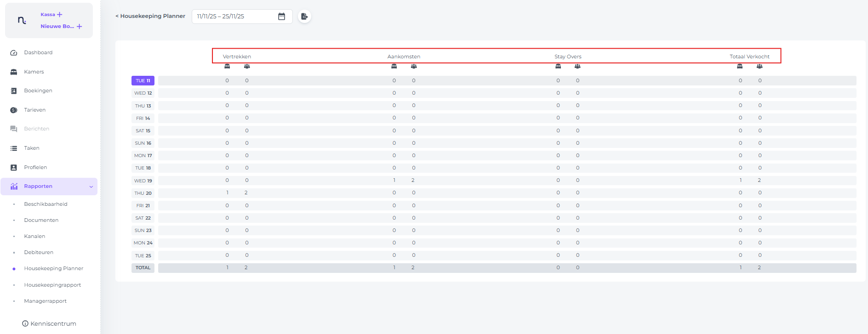Collapse the Rapporten menu chevron
Viewport: 868px width, 334px height.
coord(91,187)
